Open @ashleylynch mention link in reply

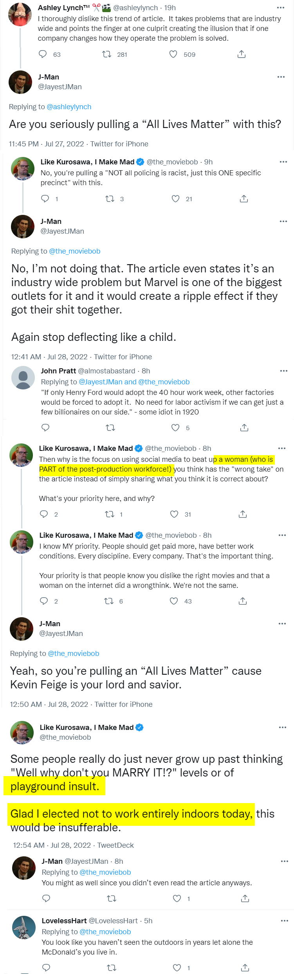click(x=69, y=106)
